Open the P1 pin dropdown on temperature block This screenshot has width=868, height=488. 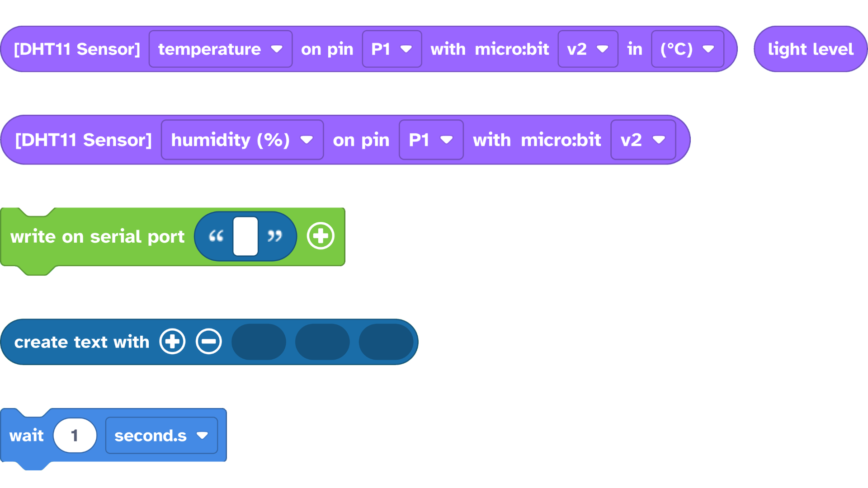tap(392, 49)
